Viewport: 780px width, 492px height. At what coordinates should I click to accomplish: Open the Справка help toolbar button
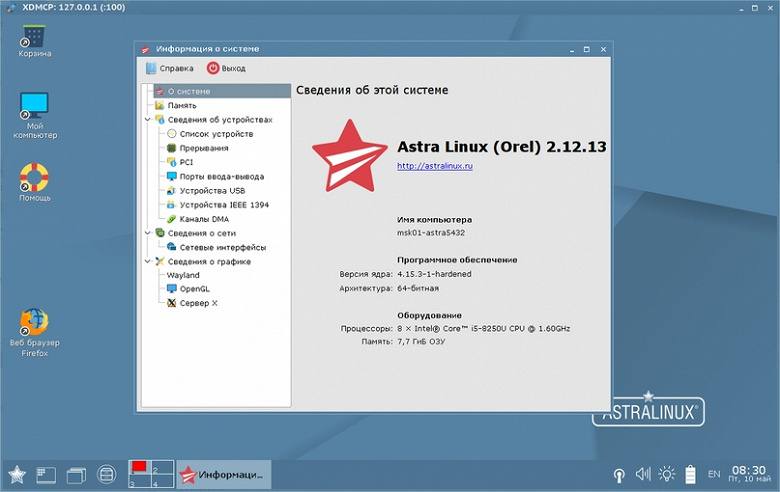pyautogui.click(x=170, y=68)
